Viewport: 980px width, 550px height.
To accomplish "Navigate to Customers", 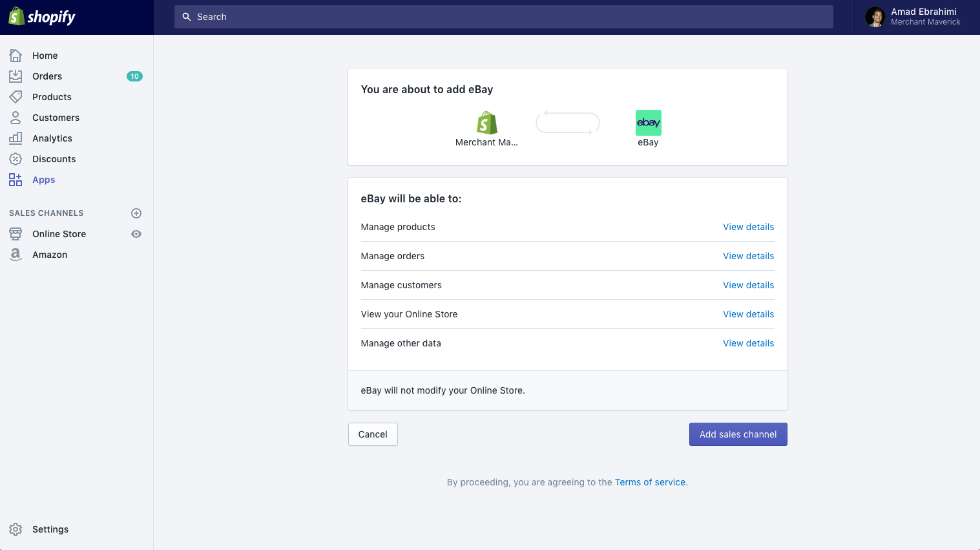I will click(56, 118).
